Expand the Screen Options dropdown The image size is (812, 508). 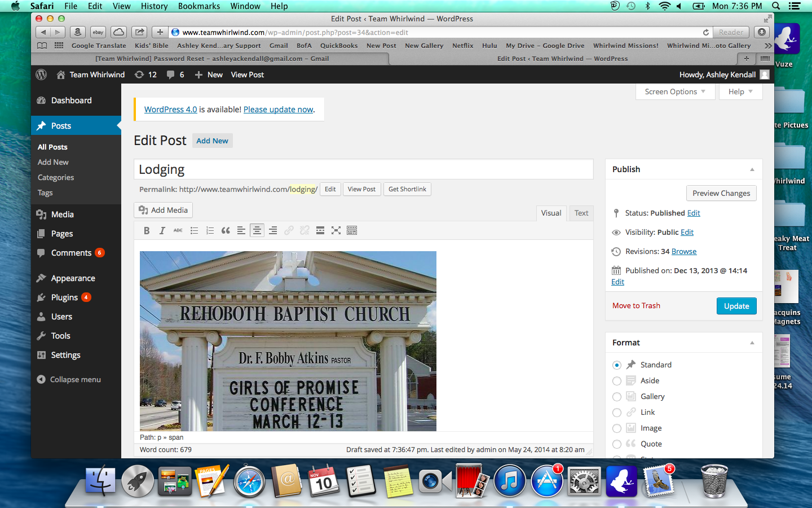(x=675, y=91)
